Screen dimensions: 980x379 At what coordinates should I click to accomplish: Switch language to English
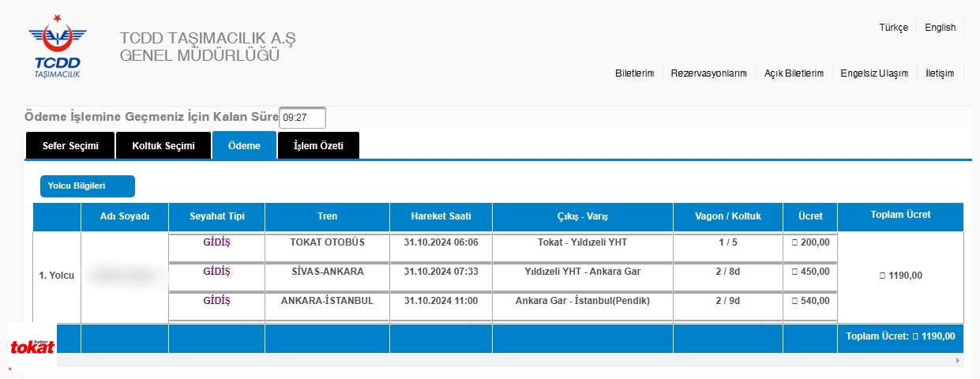[941, 28]
